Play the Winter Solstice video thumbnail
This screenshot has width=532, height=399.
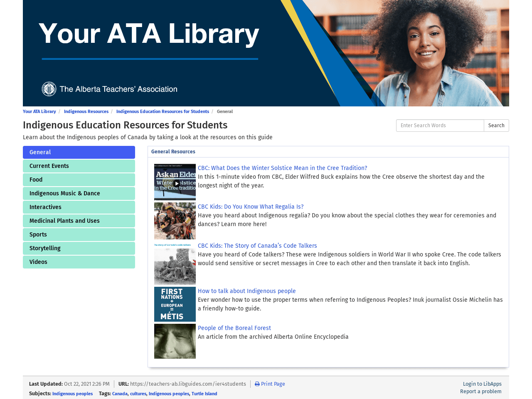[x=175, y=182]
